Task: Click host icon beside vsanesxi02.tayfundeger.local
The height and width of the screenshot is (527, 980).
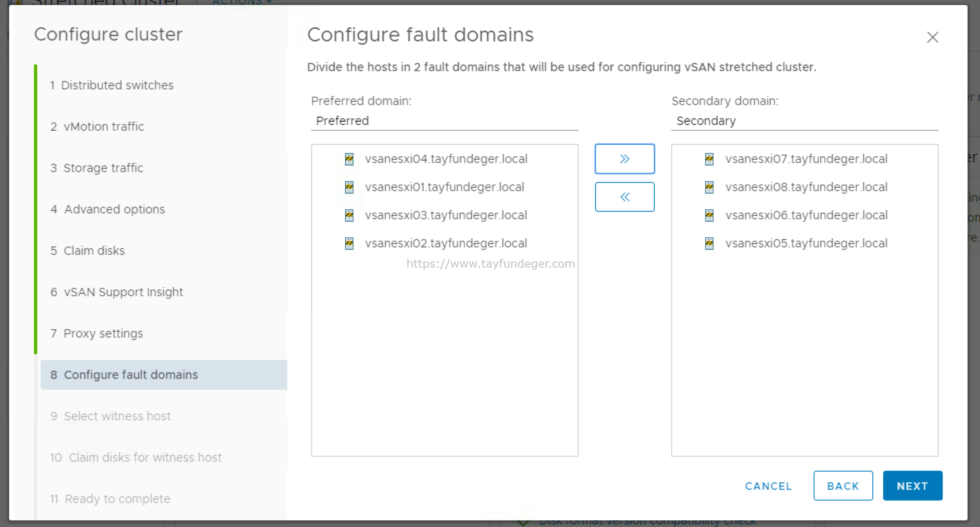Action: 349,244
